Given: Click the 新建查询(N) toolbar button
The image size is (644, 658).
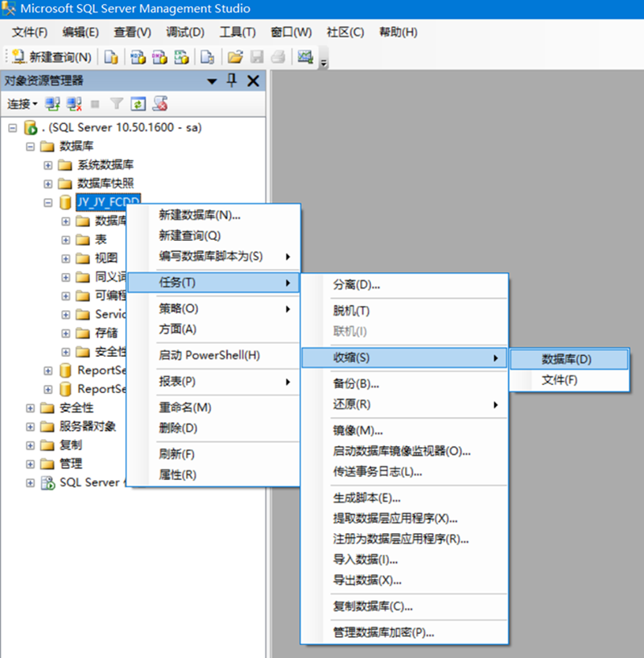Looking at the screenshot, I should 52,57.
